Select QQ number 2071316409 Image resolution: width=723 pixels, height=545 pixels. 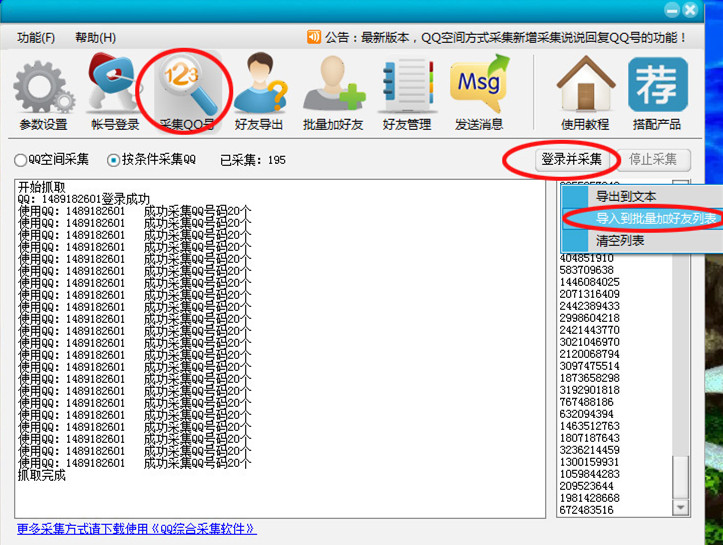589,294
